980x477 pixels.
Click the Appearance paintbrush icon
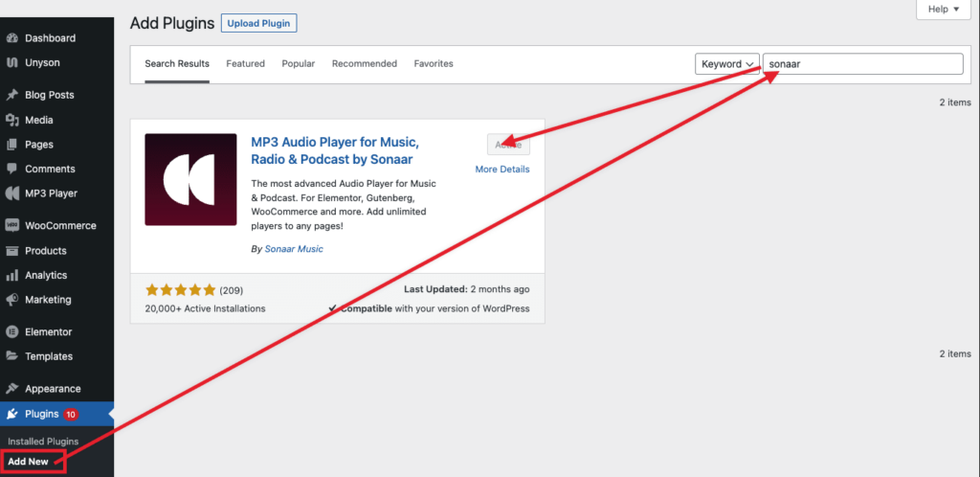pos(11,389)
